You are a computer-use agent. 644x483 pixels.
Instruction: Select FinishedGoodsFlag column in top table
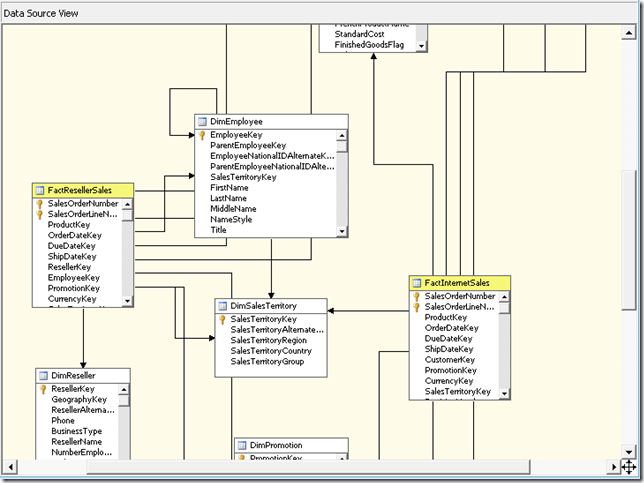(x=369, y=45)
